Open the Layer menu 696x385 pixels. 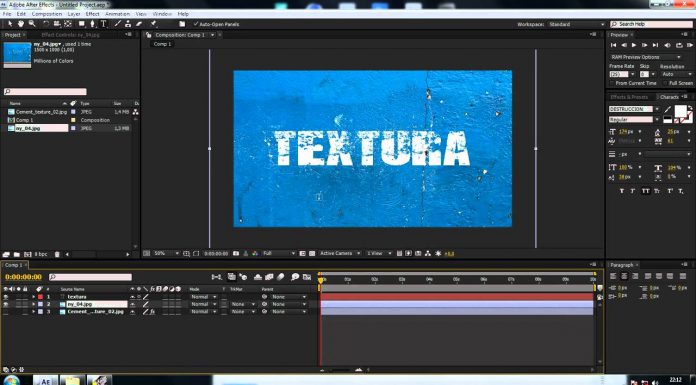pyautogui.click(x=74, y=14)
